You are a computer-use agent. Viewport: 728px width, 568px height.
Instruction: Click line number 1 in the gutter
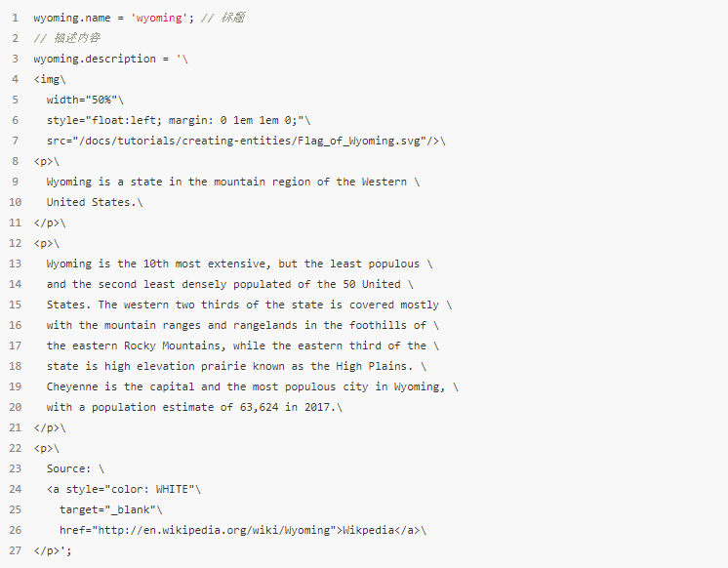(x=16, y=18)
